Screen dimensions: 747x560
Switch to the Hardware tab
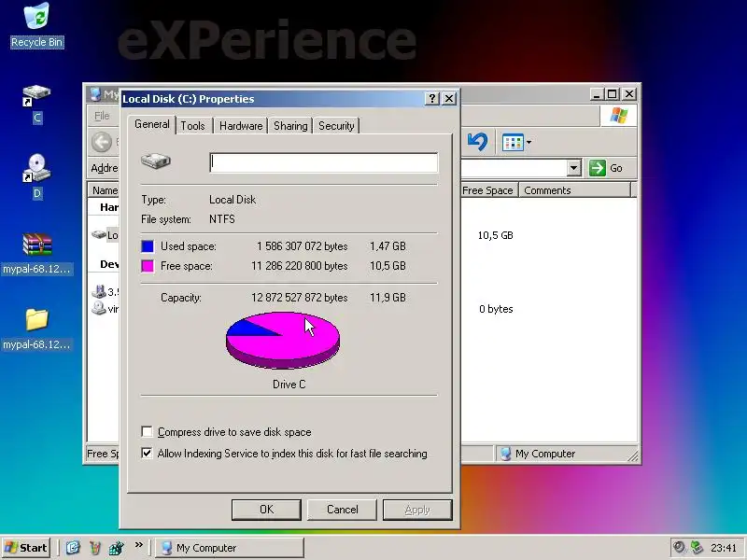241,126
